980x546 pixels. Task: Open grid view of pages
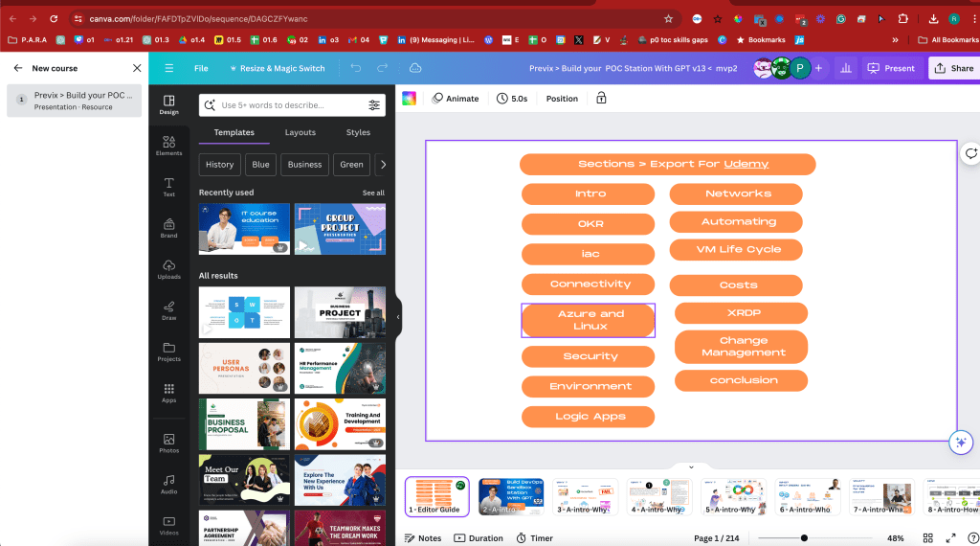(x=928, y=538)
